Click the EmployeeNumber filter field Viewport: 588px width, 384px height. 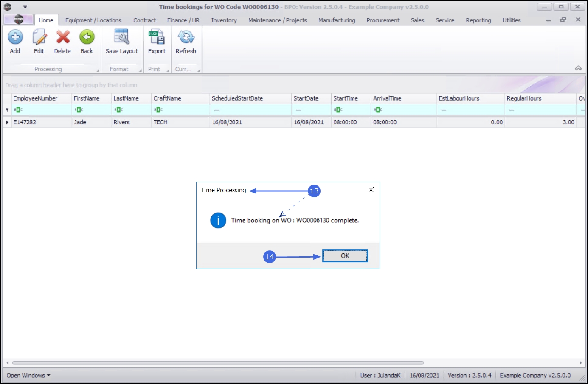pyautogui.click(x=42, y=109)
